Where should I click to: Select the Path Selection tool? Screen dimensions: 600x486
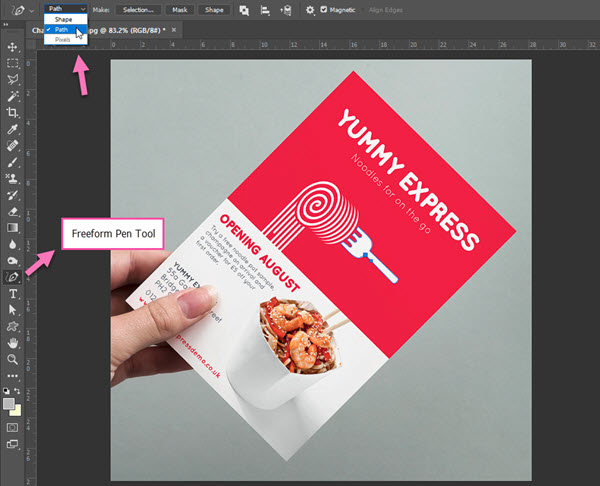12,310
